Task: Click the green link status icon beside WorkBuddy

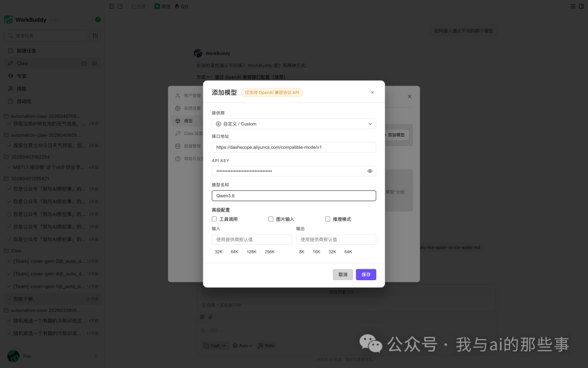Action: click(98, 20)
